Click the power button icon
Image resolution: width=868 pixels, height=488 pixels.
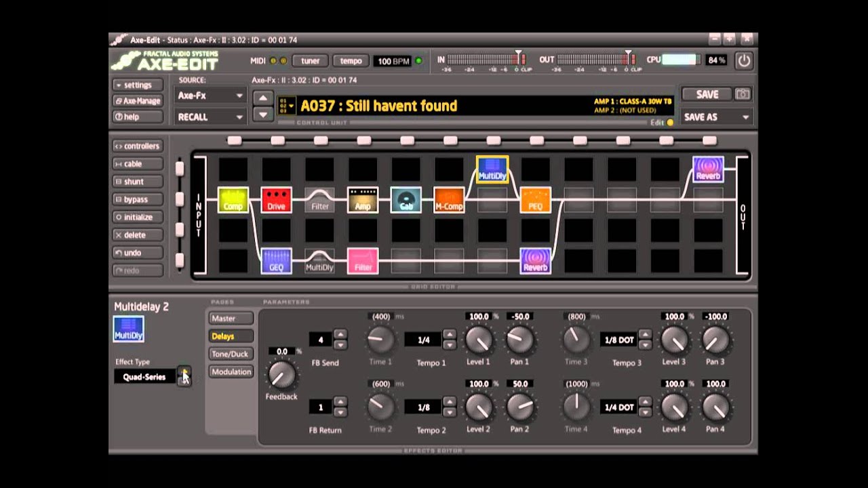744,60
